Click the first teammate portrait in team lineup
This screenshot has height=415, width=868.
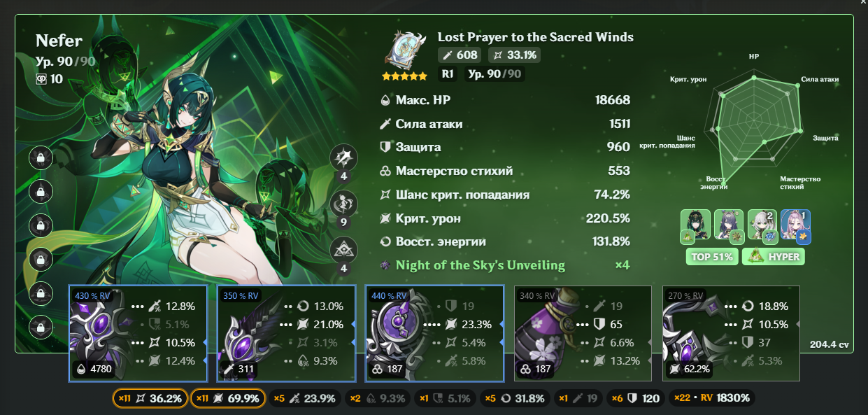click(695, 225)
